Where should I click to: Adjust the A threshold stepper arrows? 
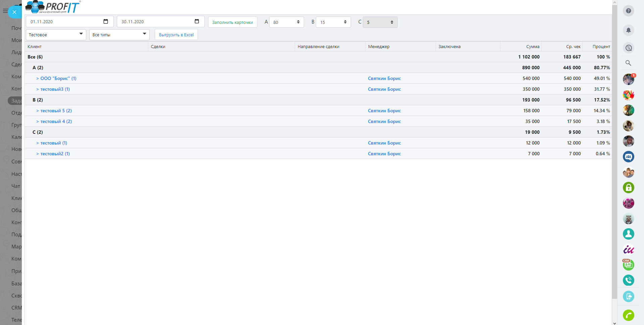pyautogui.click(x=298, y=22)
